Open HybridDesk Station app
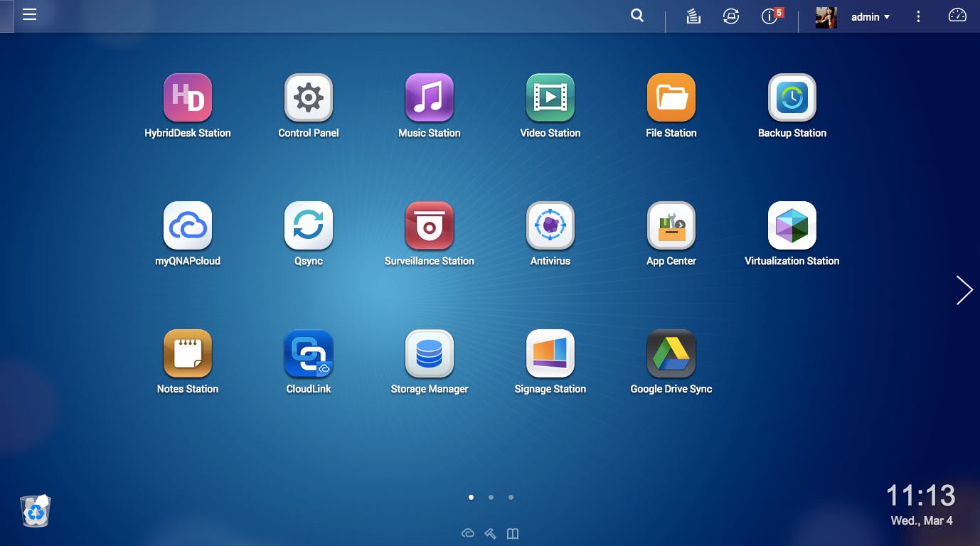980x546 pixels. click(188, 98)
